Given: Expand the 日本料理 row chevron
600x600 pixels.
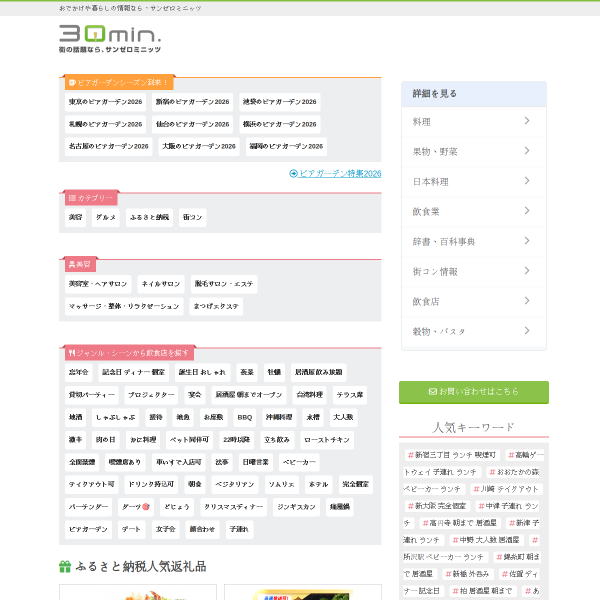Looking at the screenshot, I should tap(527, 181).
